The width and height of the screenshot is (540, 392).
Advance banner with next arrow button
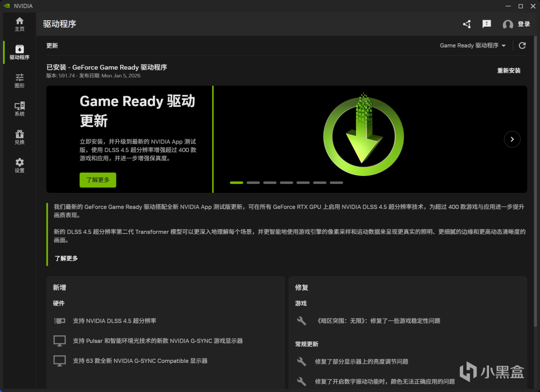pyautogui.click(x=512, y=139)
